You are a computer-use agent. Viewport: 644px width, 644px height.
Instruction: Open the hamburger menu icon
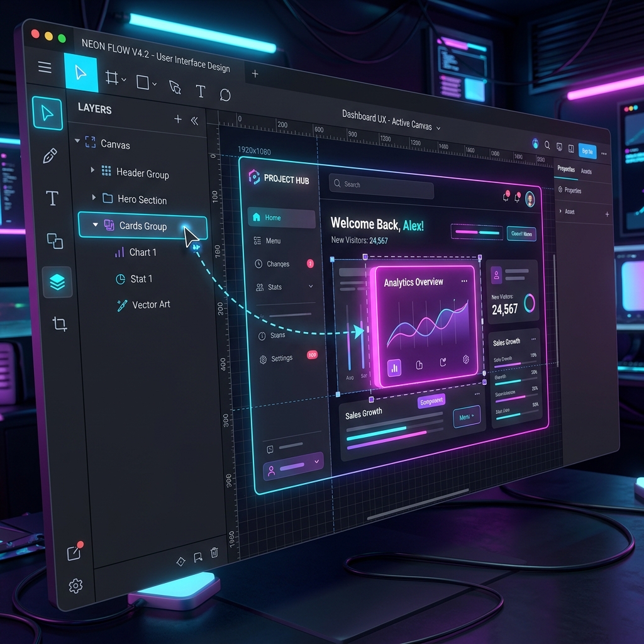(45, 67)
